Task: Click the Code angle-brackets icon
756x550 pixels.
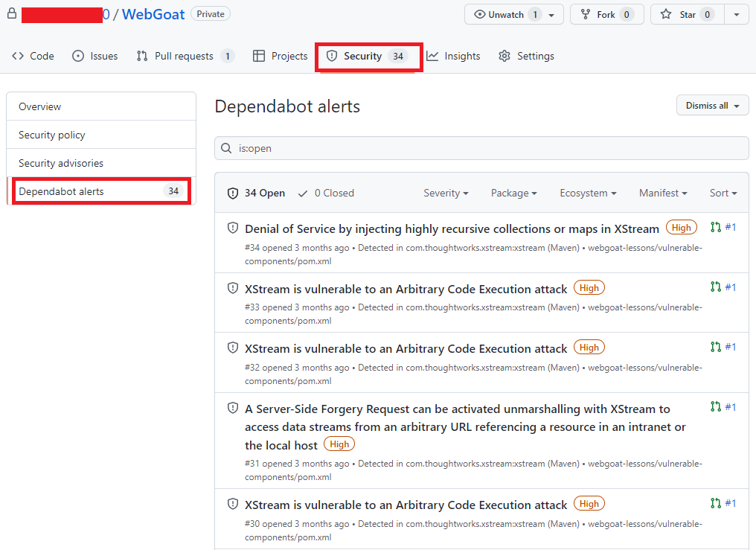Action: coord(18,56)
